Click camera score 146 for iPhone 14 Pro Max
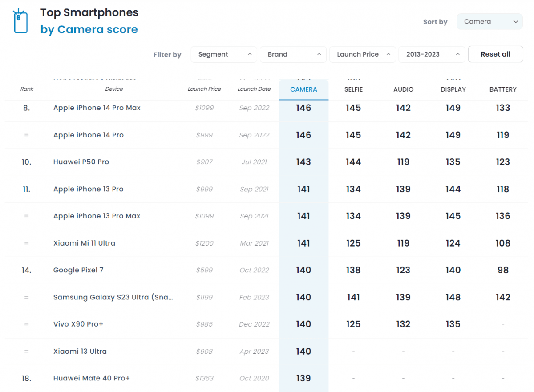The width and height of the screenshot is (534, 392). [303, 108]
